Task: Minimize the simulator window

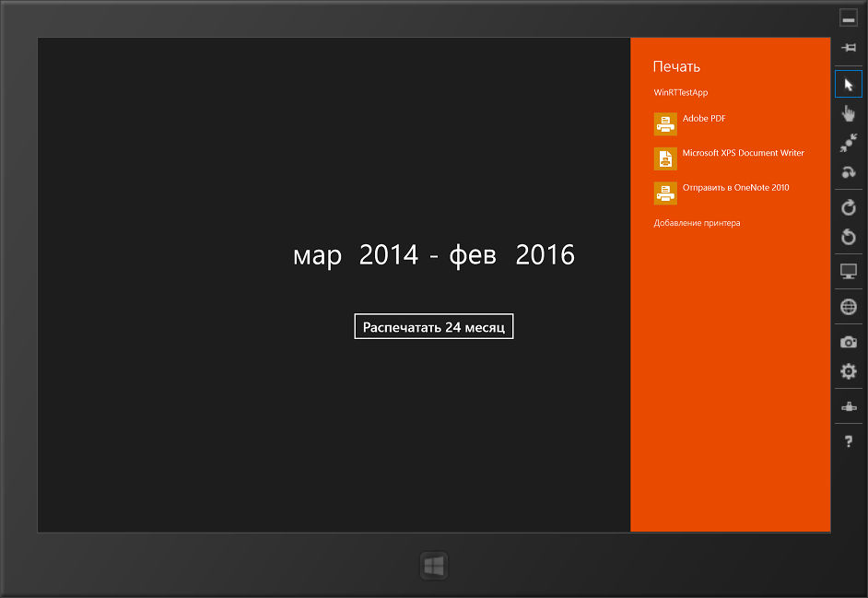Action: [848, 18]
